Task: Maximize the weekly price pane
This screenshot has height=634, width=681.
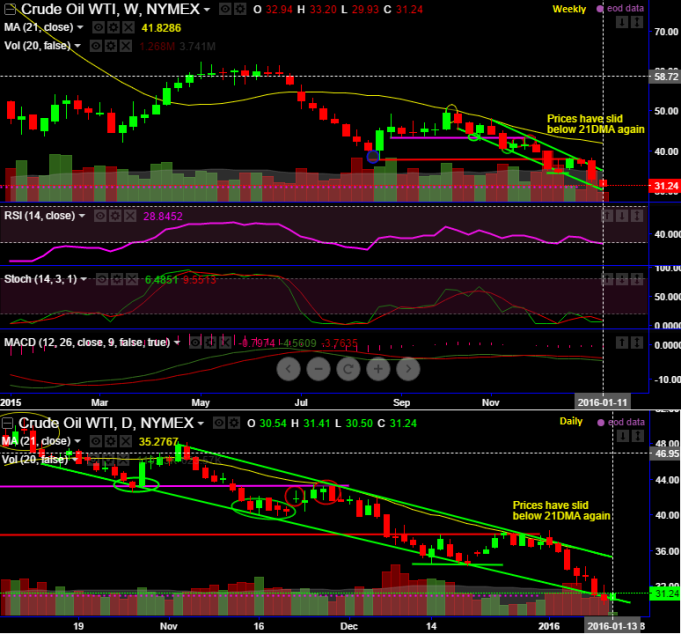Action: click(637, 22)
